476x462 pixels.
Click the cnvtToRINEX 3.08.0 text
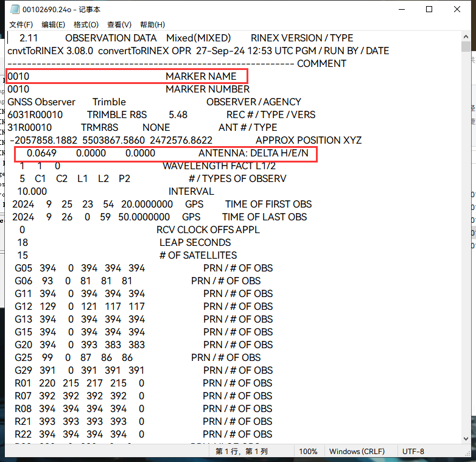tap(50, 51)
